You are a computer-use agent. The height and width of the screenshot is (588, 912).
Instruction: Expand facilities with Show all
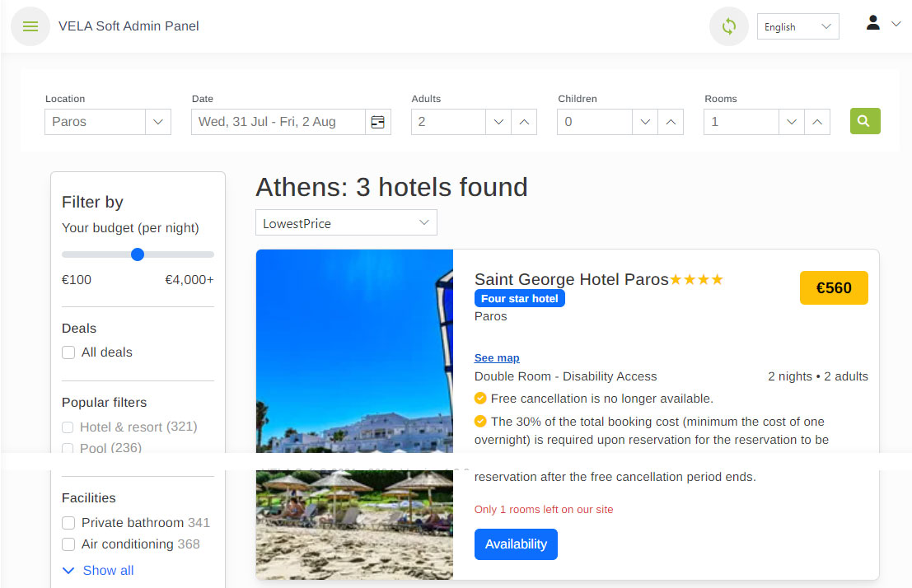click(x=98, y=571)
